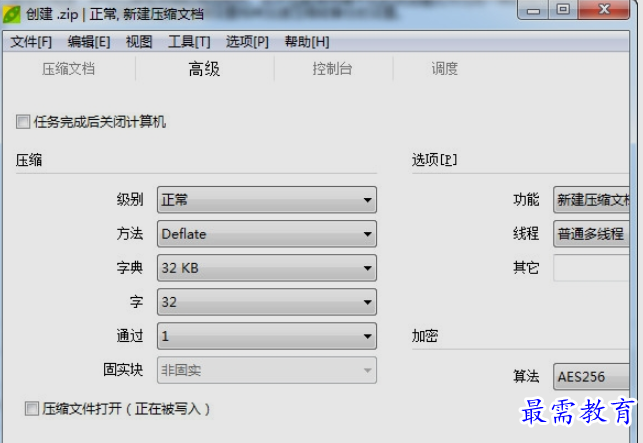Click the 级别 label
This screenshot has height=443, width=643.
[130, 200]
